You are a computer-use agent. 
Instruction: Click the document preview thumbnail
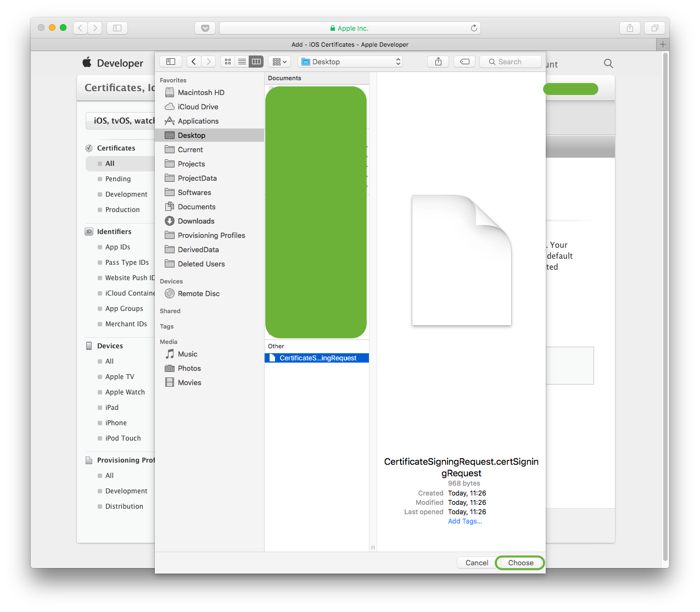[x=461, y=260]
